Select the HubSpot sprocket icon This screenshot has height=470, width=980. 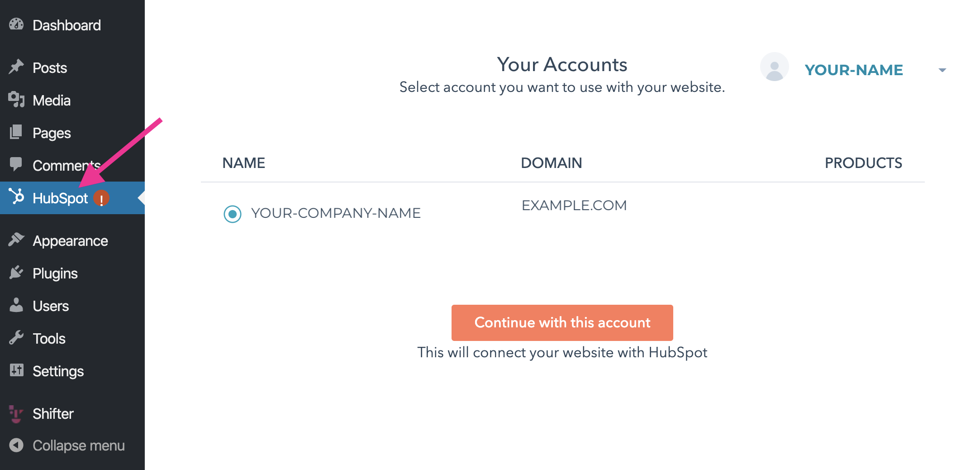point(16,197)
